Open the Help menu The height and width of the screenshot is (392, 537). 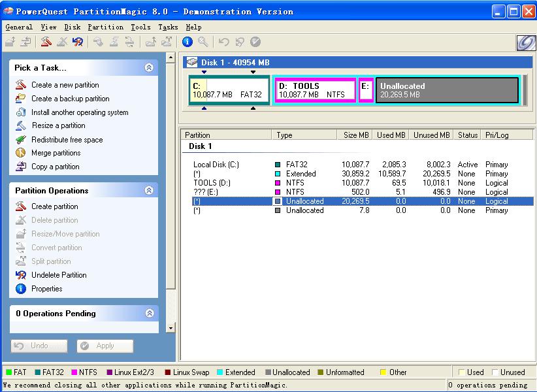193,27
